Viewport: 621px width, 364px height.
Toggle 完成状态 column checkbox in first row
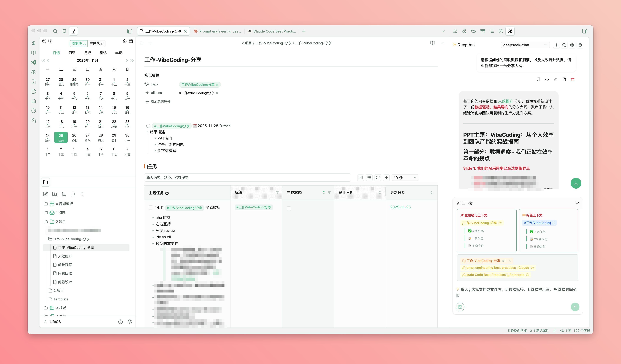[289, 208]
